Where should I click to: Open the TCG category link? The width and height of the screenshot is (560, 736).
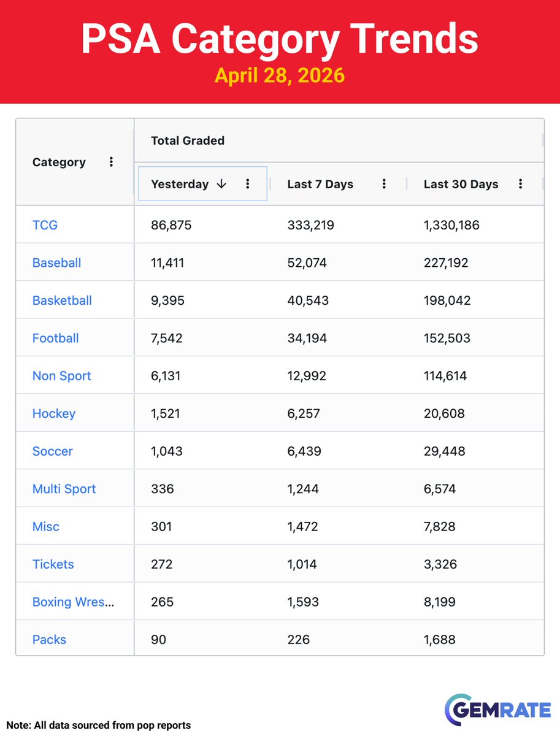(45, 225)
